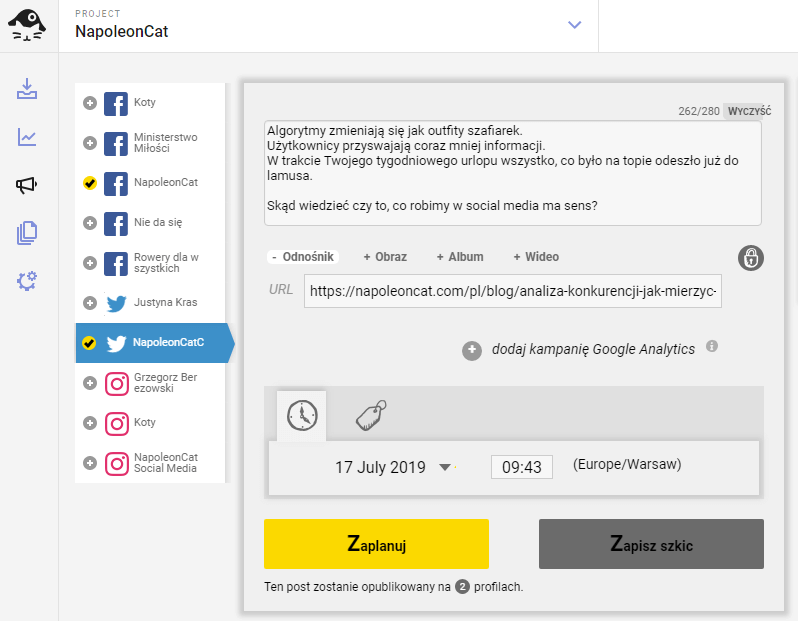Click dodaj kampanię Google Analytics link
Screen dimensions: 798x621
(593, 349)
